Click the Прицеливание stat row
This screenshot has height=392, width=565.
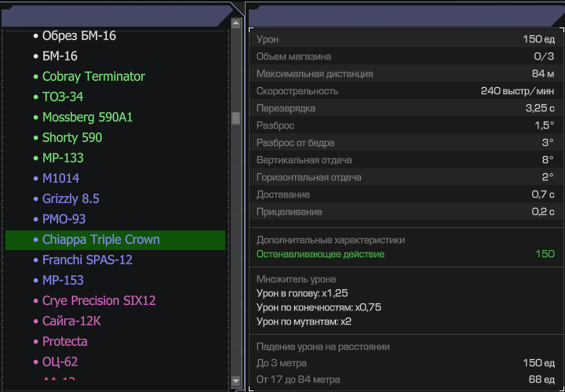406,212
